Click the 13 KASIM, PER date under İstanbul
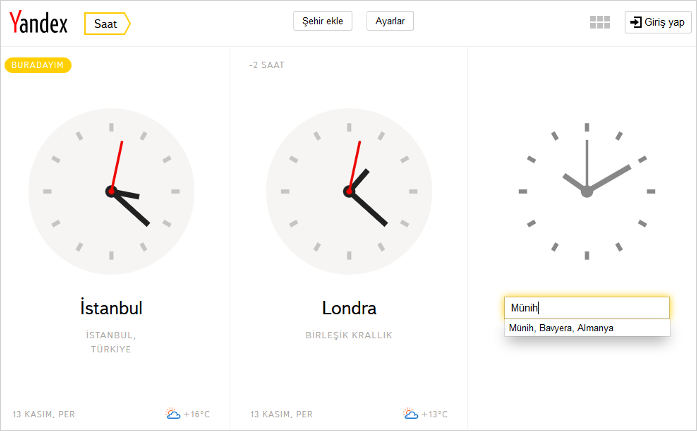The image size is (697, 431). click(x=44, y=414)
